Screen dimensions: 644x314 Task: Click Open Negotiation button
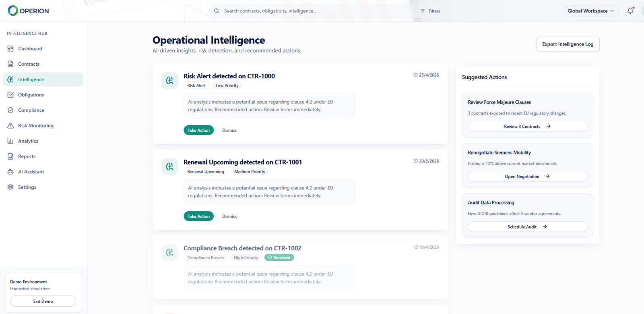pyautogui.click(x=527, y=177)
